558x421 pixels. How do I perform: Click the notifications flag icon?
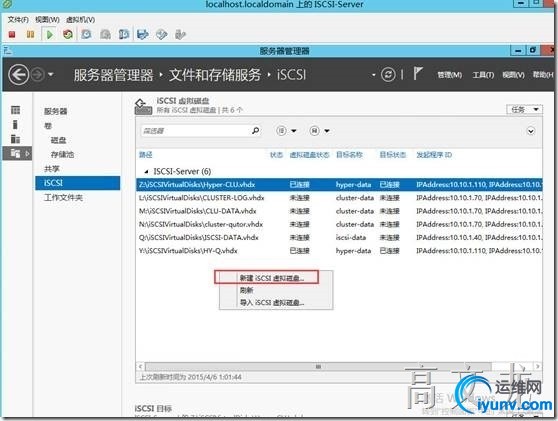pyautogui.click(x=418, y=74)
